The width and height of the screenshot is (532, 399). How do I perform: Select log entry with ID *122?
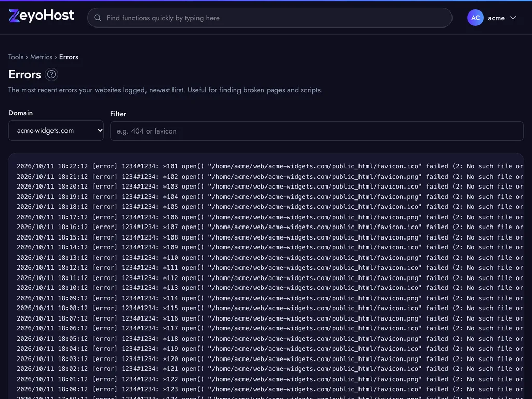click(x=270, y=379)
